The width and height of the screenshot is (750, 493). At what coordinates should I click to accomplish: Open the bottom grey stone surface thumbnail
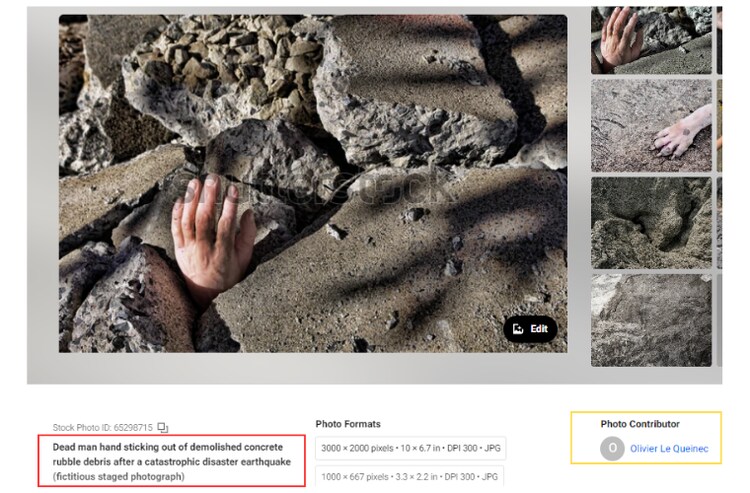click(651, 320)
